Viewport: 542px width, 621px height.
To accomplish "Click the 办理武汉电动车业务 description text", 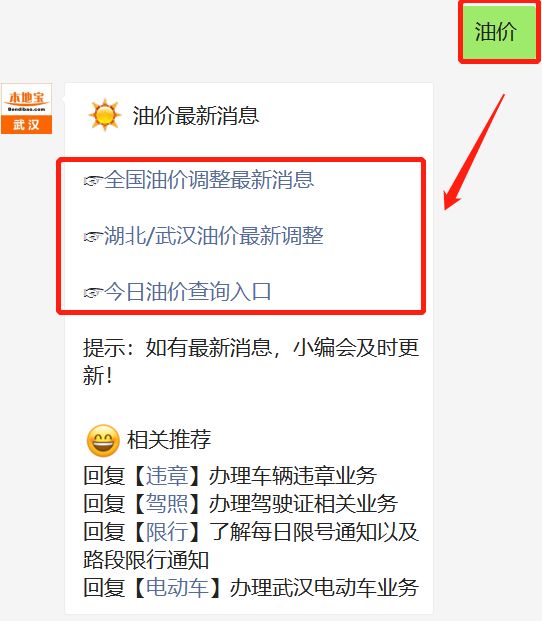I will tap(324, 587).
